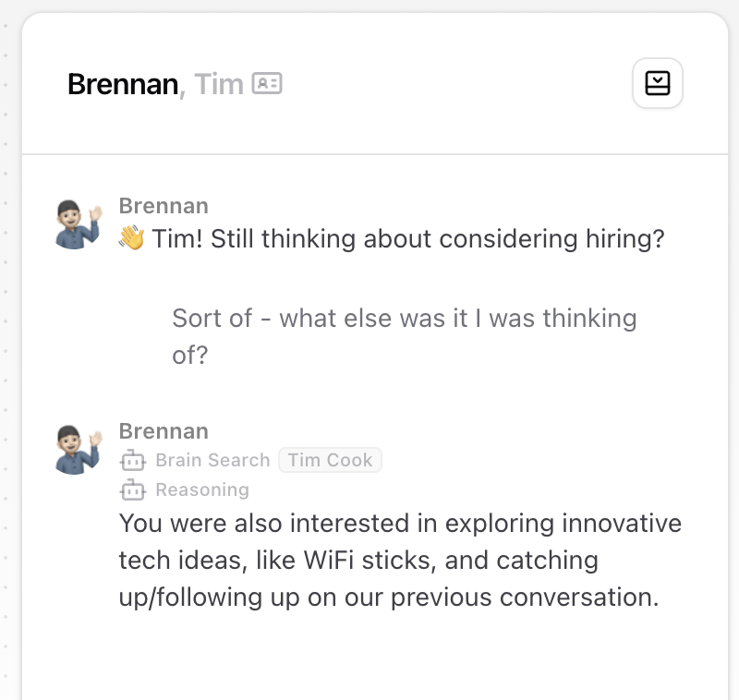The height and width of the screenshot is (700, 739).
Task: Click the Brennan sender name above Brain Search
Action: point(164,431)
